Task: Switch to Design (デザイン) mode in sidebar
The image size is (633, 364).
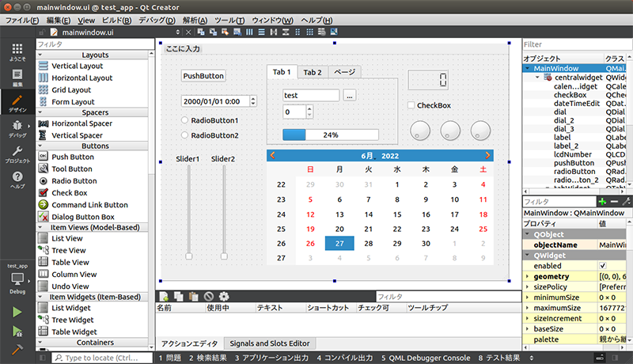Action: click(17, 103)
